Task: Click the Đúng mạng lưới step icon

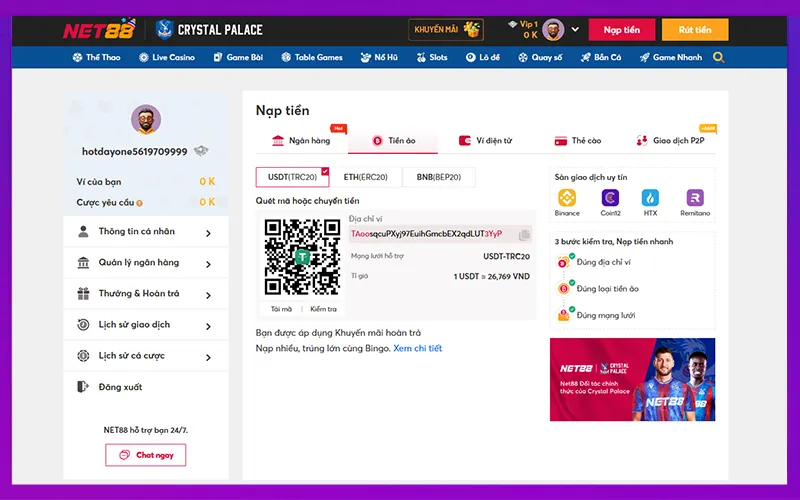Action: 564,315
